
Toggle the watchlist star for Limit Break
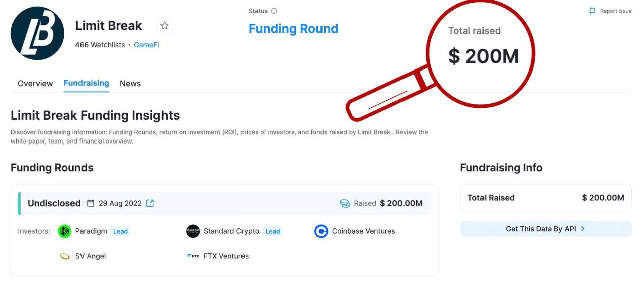click(164, 26)
